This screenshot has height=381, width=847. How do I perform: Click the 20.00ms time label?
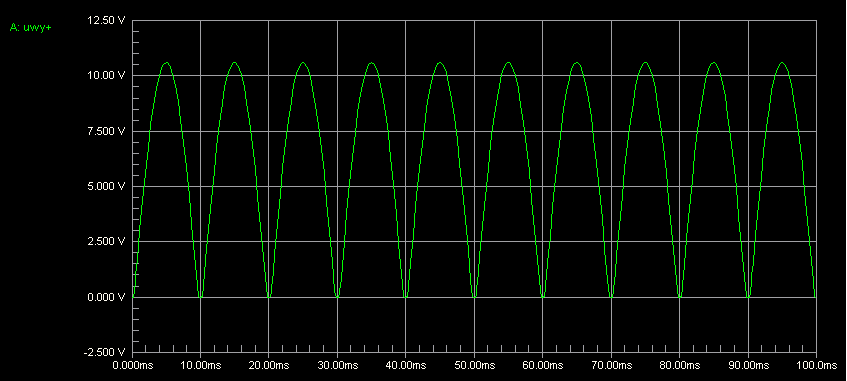[269, 365]
